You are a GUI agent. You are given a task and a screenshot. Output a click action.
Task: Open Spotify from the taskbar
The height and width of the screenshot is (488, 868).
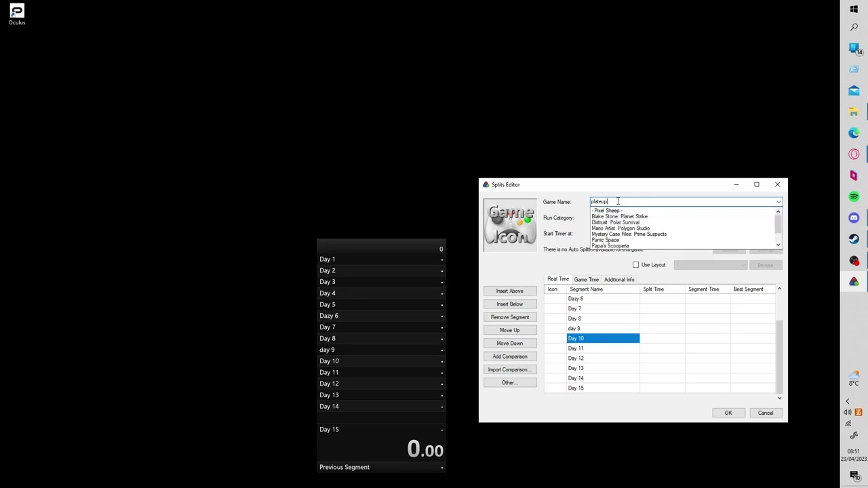[x=854, y=197]
